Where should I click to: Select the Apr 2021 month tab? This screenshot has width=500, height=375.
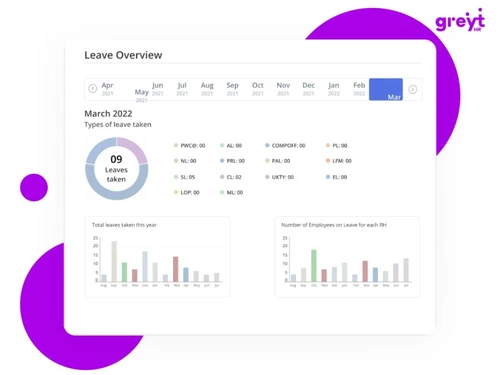pos(107,89)
